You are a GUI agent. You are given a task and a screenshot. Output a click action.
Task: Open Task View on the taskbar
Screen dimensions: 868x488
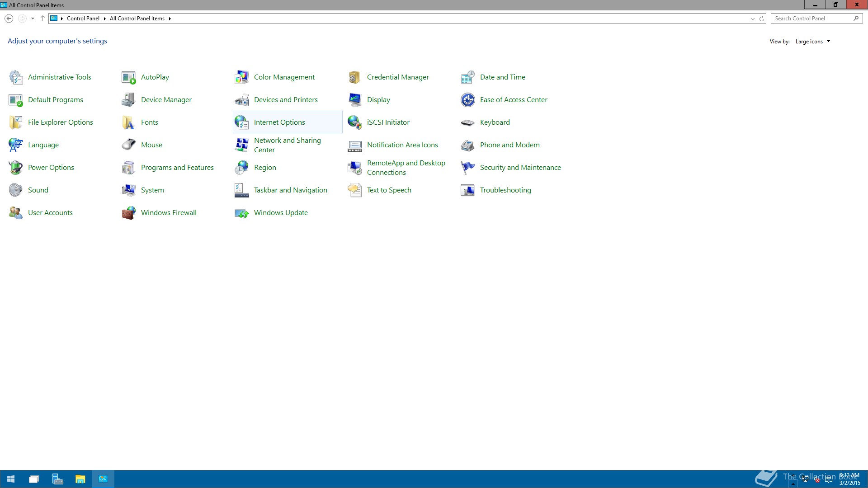click(34, 479)
